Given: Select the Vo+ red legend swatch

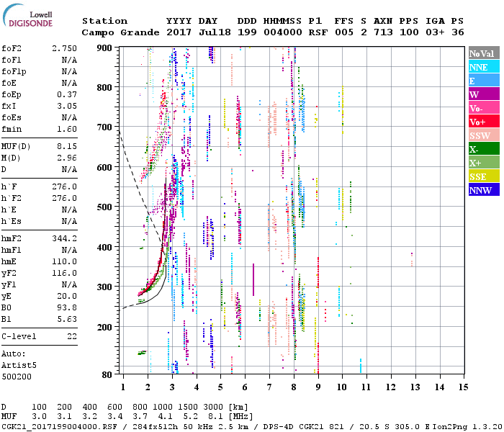Looking at the screenshot, I should click(484, 122).
